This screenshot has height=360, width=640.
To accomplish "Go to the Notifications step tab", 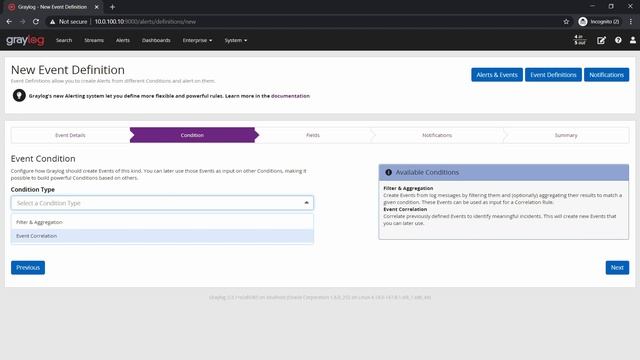I will tap(437, 135).
